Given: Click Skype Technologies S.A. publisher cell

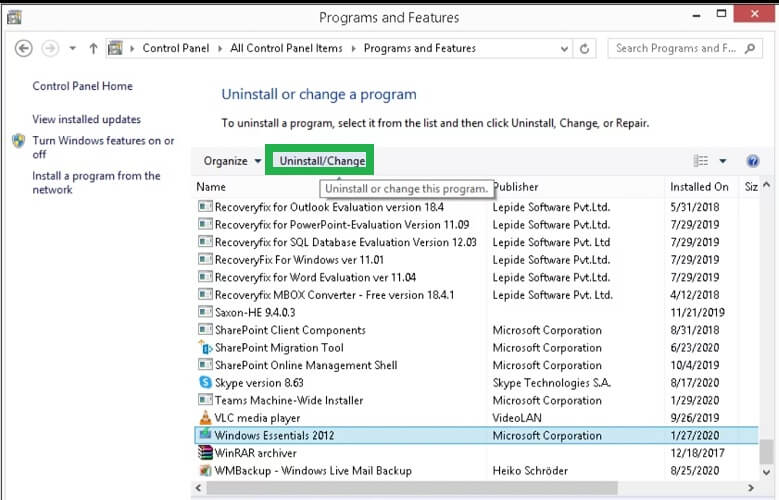Looking at the screenshot, I should point(551,383).
